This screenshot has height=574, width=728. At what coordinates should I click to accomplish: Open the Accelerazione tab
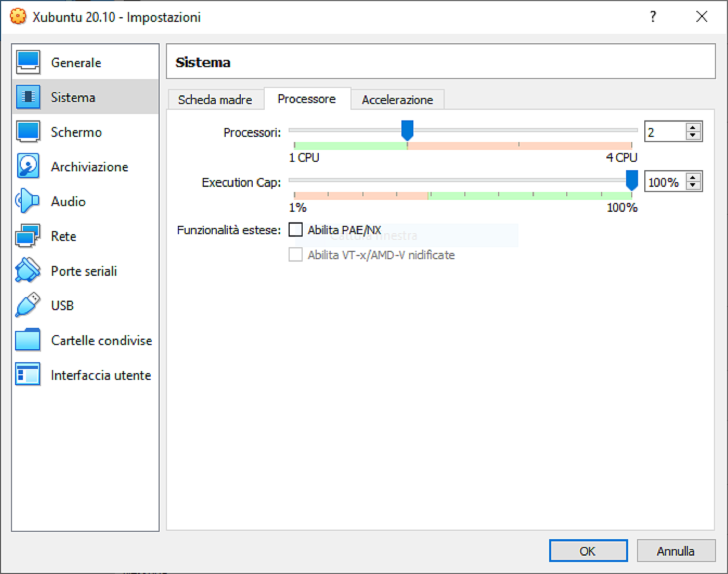point(397,99)
